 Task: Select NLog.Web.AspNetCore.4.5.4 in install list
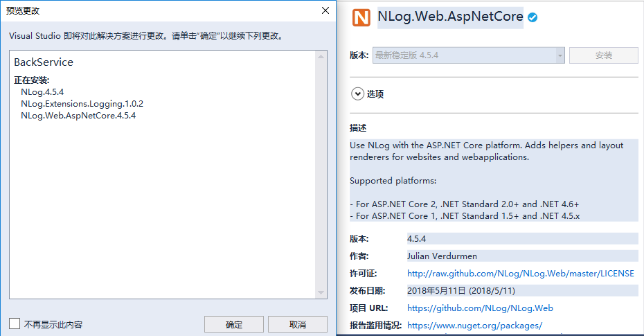(78, 116)
